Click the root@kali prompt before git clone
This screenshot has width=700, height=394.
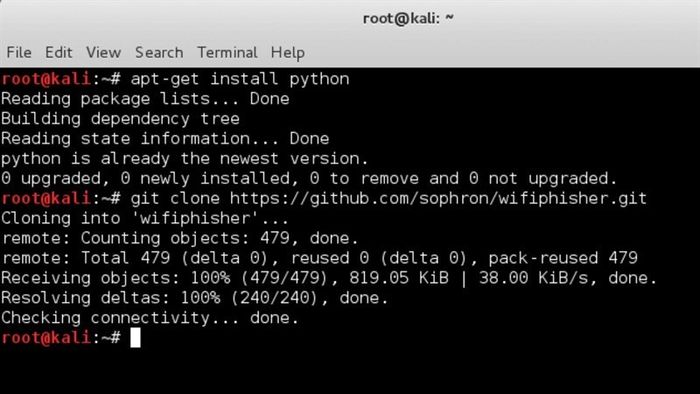pos(46,198)
